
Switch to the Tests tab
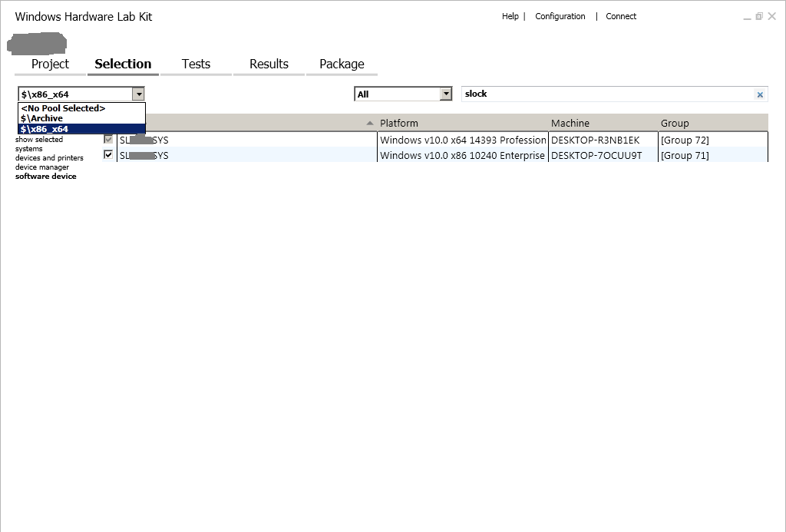point(196,64)
